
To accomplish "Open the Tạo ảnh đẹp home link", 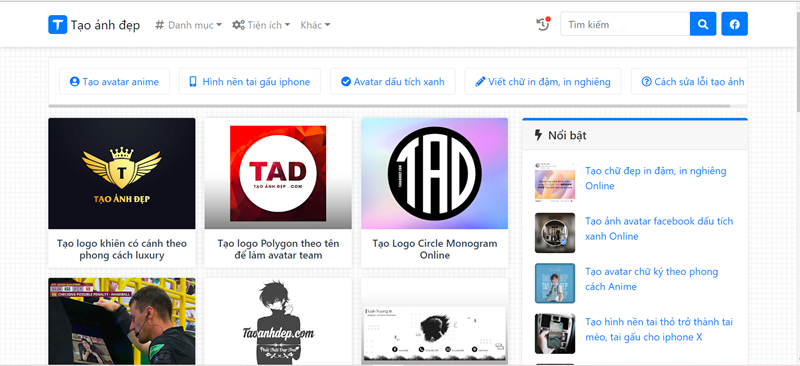I will (x=105, y=25).
